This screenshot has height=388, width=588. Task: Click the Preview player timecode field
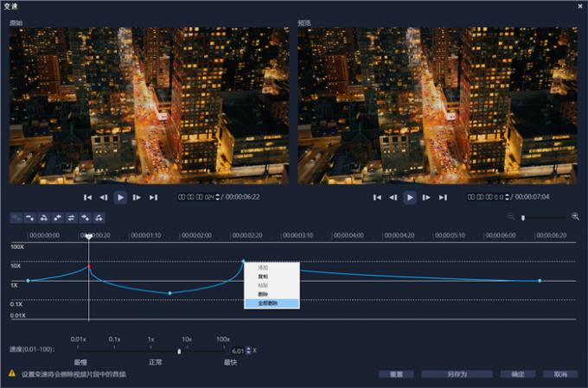coord(485,197)
